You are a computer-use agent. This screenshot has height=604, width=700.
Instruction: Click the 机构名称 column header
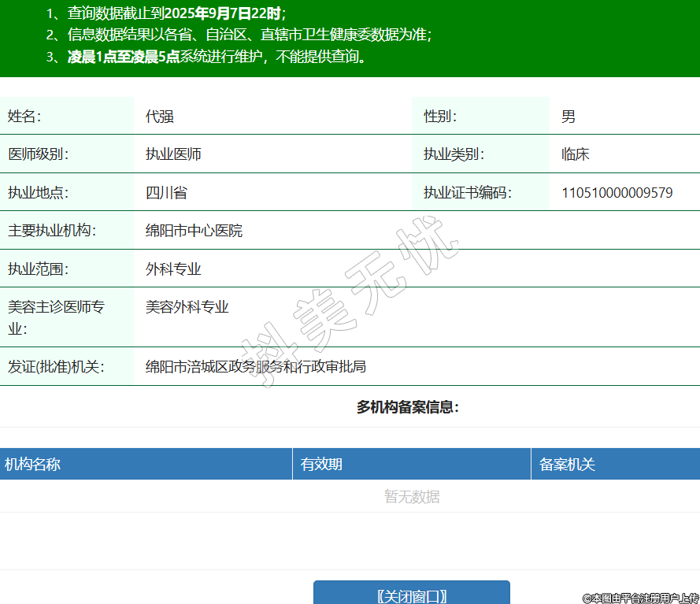32,465
